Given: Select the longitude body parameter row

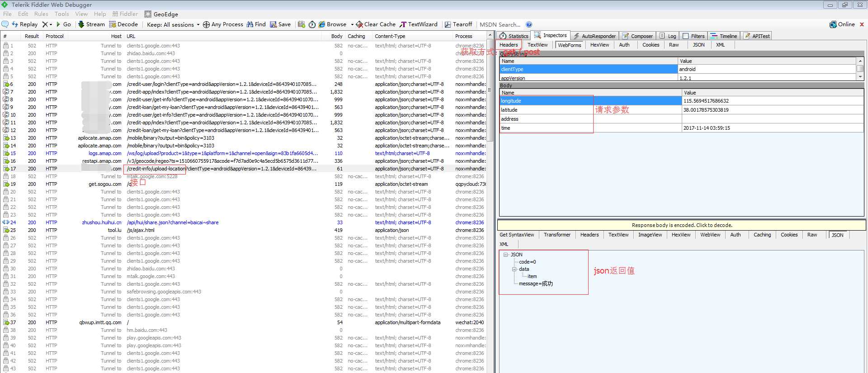Looking at the screenshot, I should [x=682, y=101].
